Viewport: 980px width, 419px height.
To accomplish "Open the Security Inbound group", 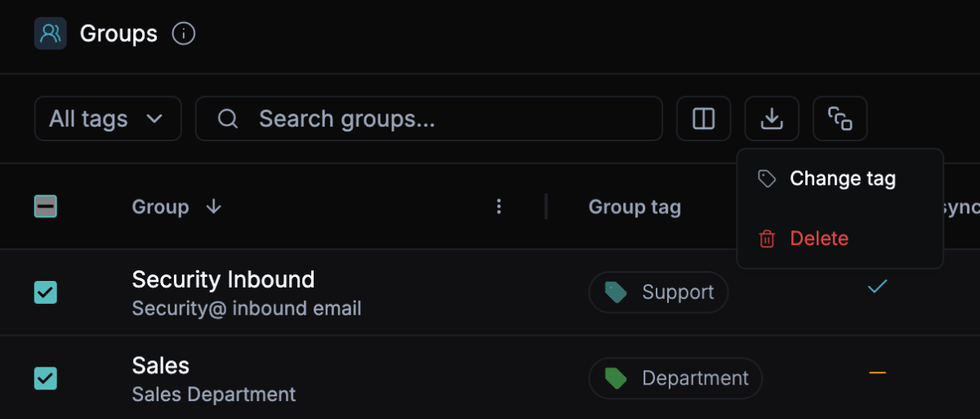I will (223, 280).
